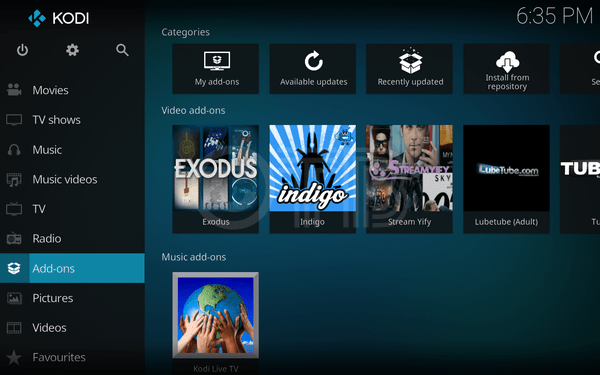Open Available updates category tile
600x375 pixels.
[x=313, y=69]
